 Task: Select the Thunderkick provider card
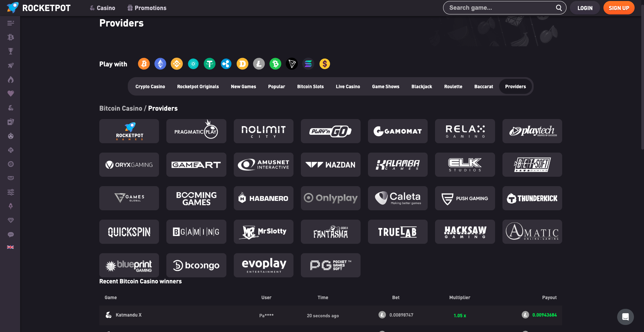coord(532,198)
